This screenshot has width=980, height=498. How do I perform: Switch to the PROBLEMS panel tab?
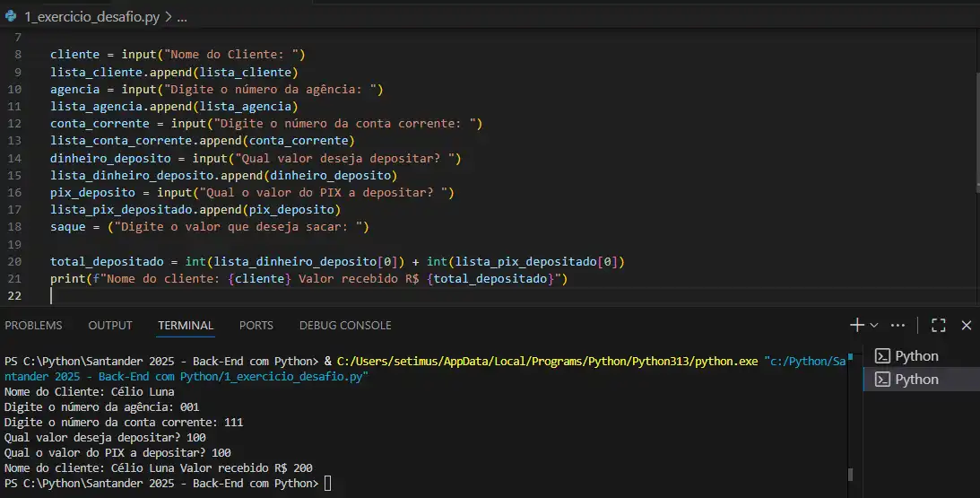coord(33,326)
